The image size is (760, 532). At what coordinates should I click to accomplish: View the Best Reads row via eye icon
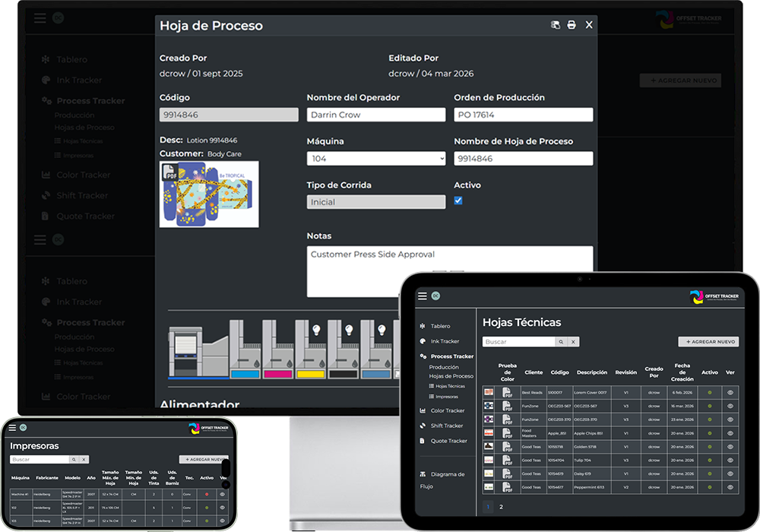coord(730,392)
